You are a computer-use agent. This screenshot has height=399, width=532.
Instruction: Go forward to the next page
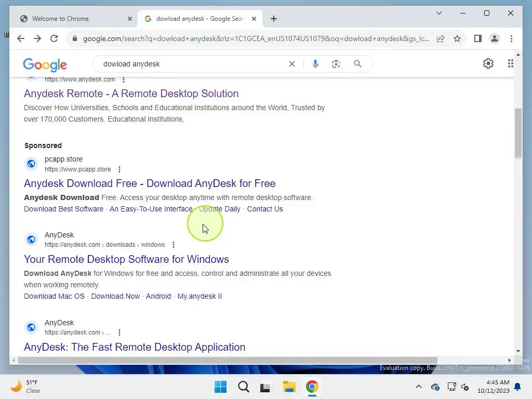click(x=37, y=38)
